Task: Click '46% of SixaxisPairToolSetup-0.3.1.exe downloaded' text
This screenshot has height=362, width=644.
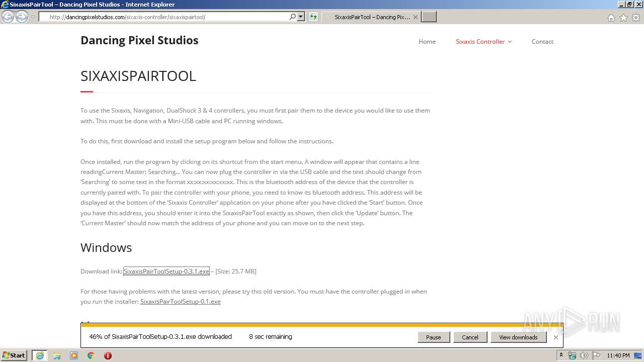Action: 160,337
